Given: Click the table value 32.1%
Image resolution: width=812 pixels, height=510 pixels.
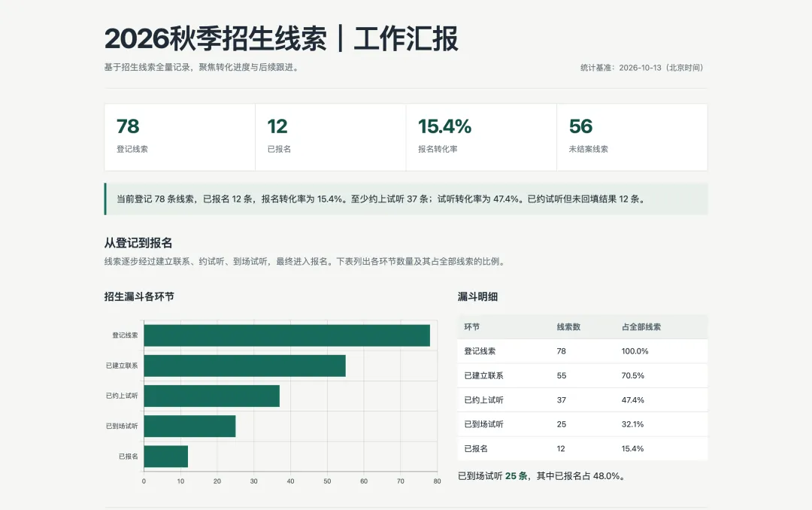Looking at the screenshot, I should pos(633,424).
